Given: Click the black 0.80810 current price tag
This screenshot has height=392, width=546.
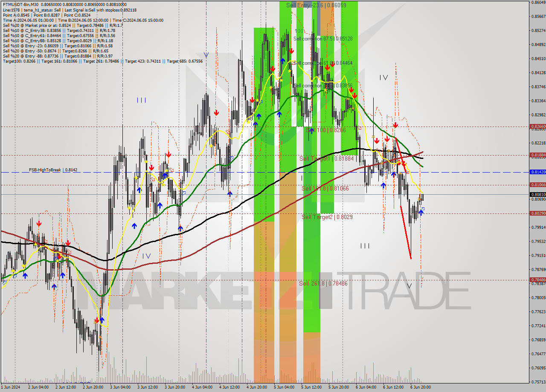Looking at the screenshot, I should pyautogui.click(x=537, y=194).
